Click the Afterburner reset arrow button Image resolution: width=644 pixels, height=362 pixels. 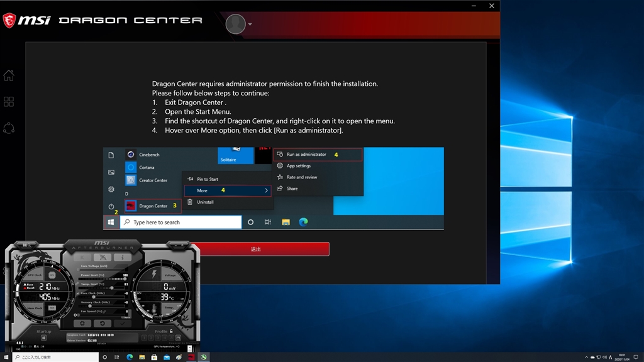(x=102, y=323)
